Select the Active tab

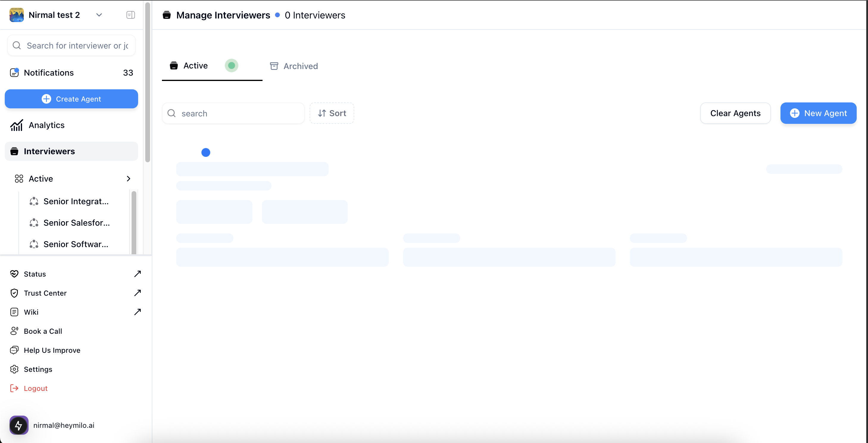pos(196,66)
